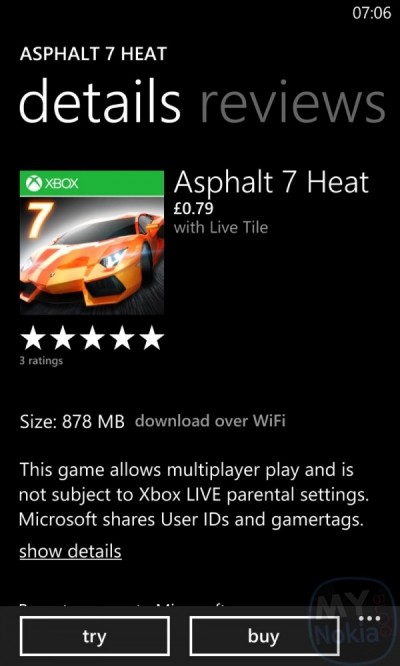Screen dimensions: 400x666
Task: Tap the multiplayer Xbox LIVE disclaimer text
Action: point(195,495)
